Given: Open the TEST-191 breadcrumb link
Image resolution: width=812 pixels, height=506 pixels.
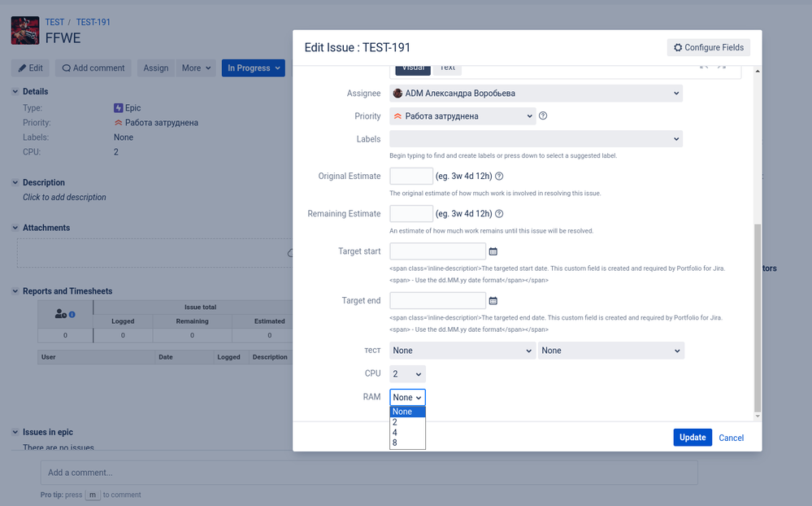Looking at the screenshot, I should (93, 22).
